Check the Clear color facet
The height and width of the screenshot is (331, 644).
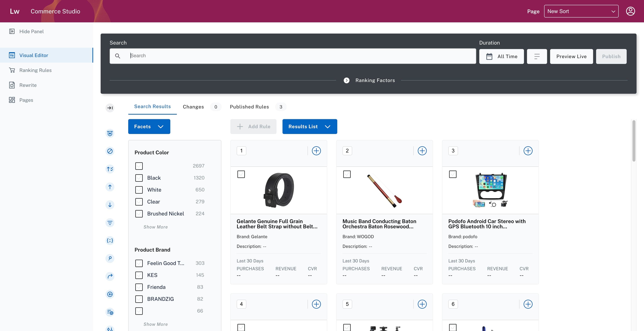point(139,202)
